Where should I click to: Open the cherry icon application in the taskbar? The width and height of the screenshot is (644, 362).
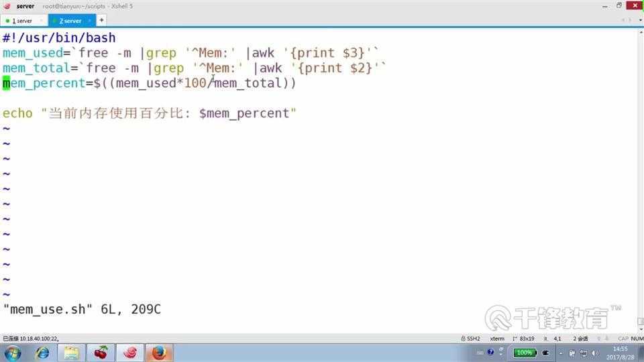click(101, 353)
